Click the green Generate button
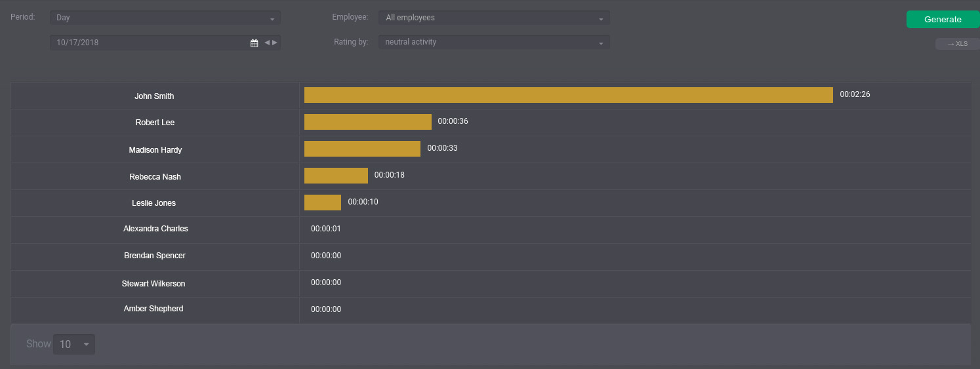This screenshot has height=369, width=980. 943,20
